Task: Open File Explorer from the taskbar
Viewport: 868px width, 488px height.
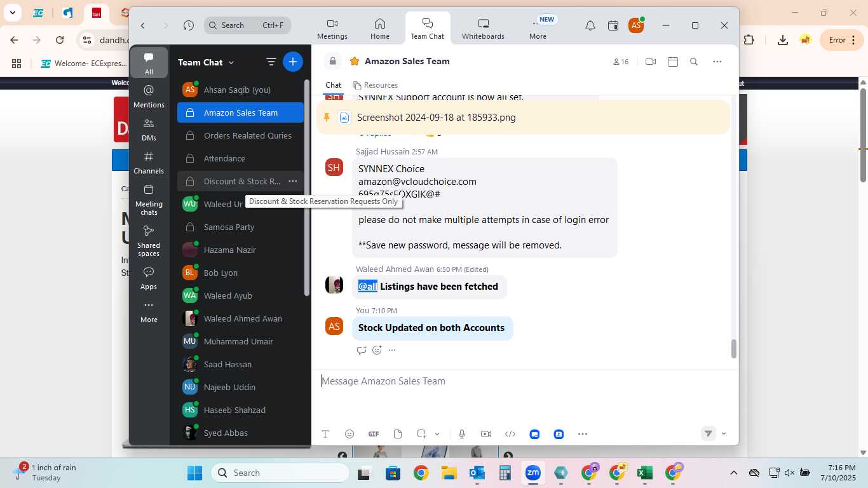Action: 449,473
